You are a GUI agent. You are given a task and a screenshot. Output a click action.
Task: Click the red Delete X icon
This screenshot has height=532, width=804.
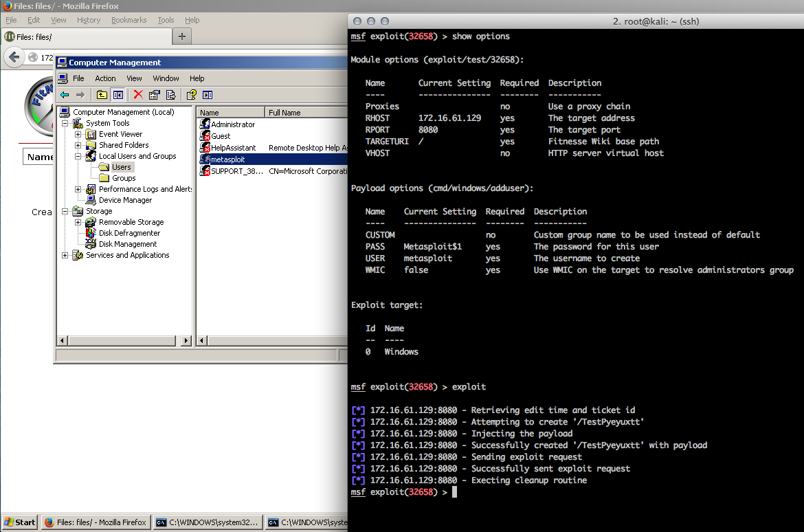pyautogui.click(x=138, y=95)
